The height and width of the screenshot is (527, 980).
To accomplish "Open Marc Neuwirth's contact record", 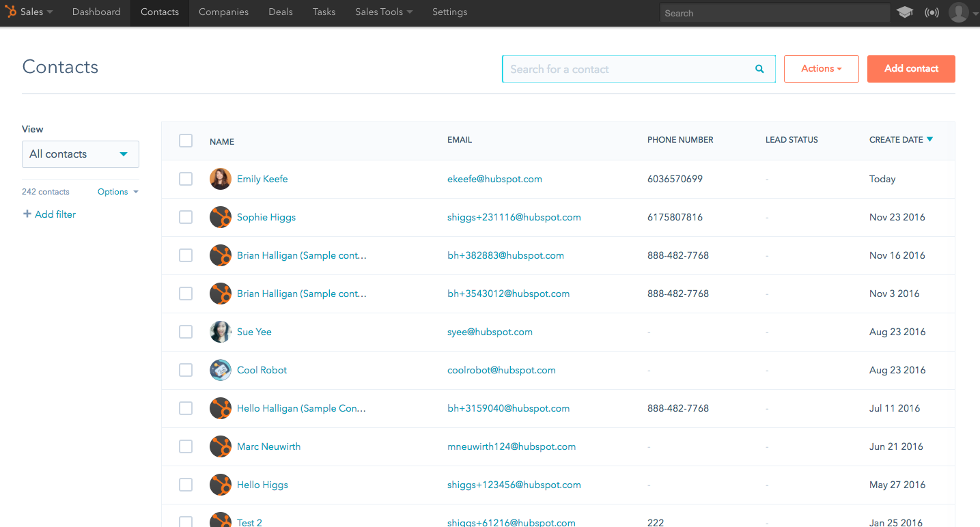I will click(x=268, y=446).
